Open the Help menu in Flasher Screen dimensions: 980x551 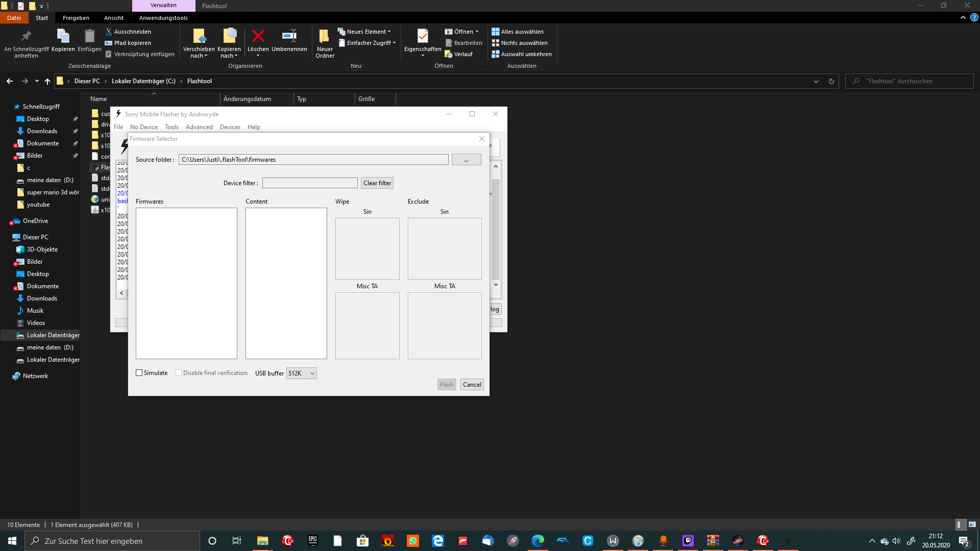(x=254, y=127)
